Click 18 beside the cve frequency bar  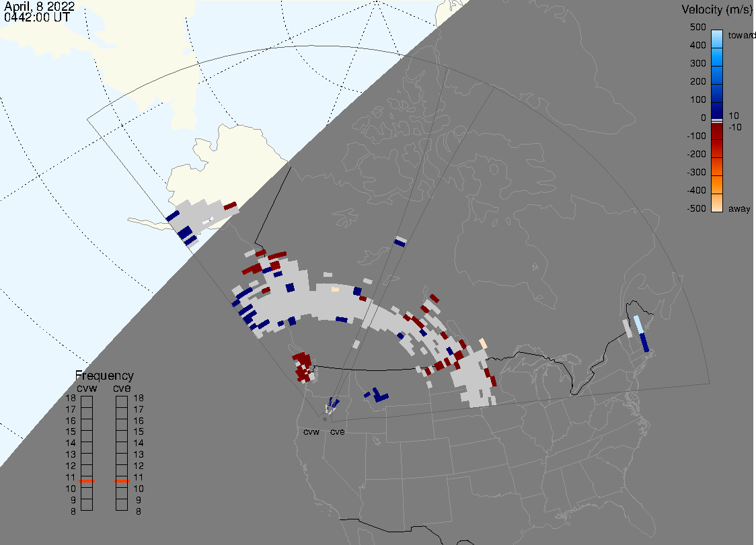tap(139, 398)
